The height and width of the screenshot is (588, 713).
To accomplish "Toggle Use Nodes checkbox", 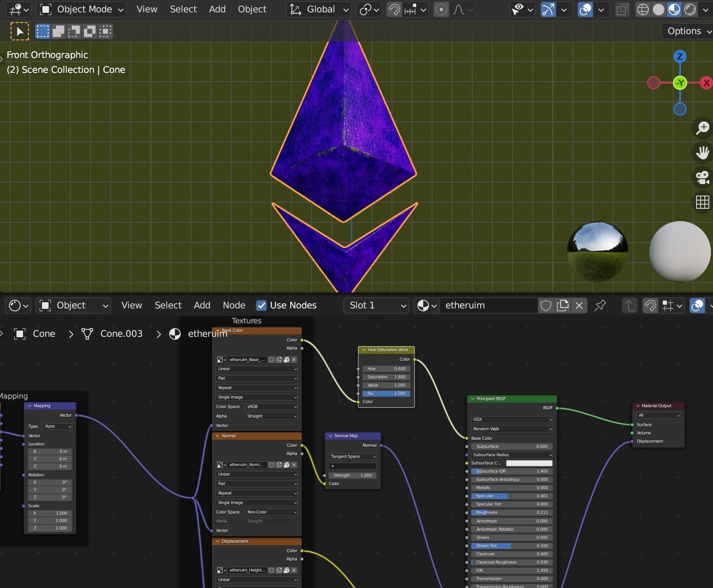I will [x=261, y=306].
